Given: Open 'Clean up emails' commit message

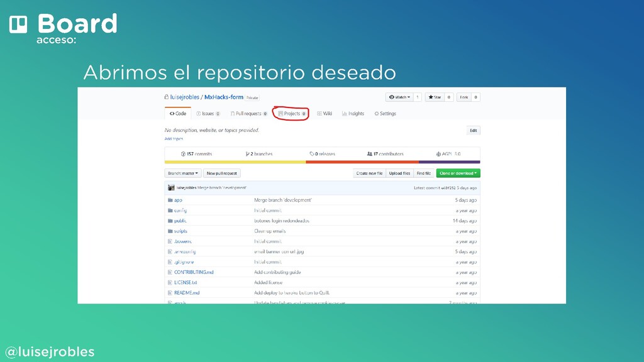Looking at the screenshot, I should point(269,231).
